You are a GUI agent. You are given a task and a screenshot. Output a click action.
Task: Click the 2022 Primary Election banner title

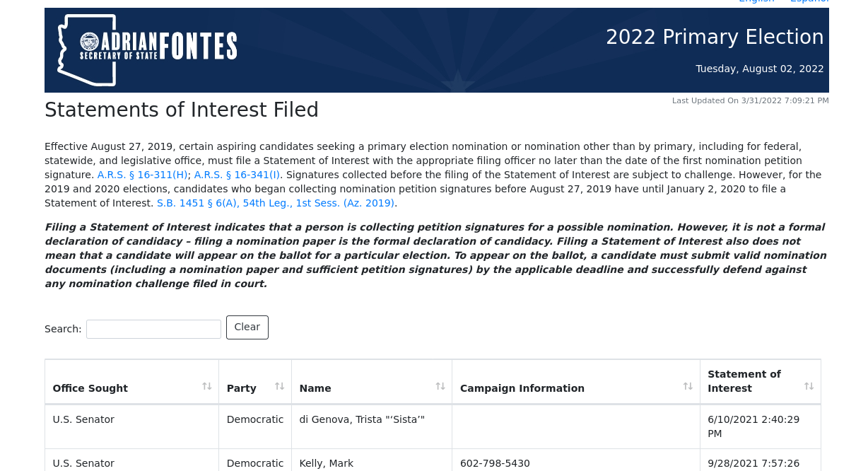tap(715, 37)
